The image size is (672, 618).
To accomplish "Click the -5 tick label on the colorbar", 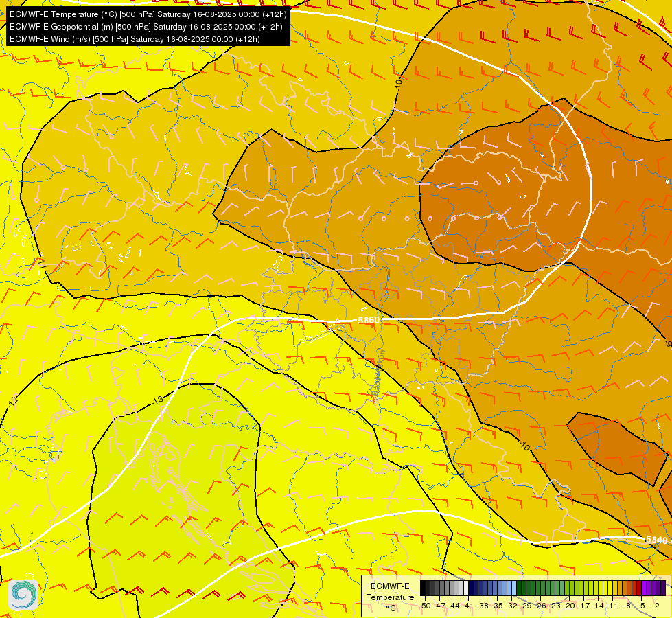I will pos(641,606).
